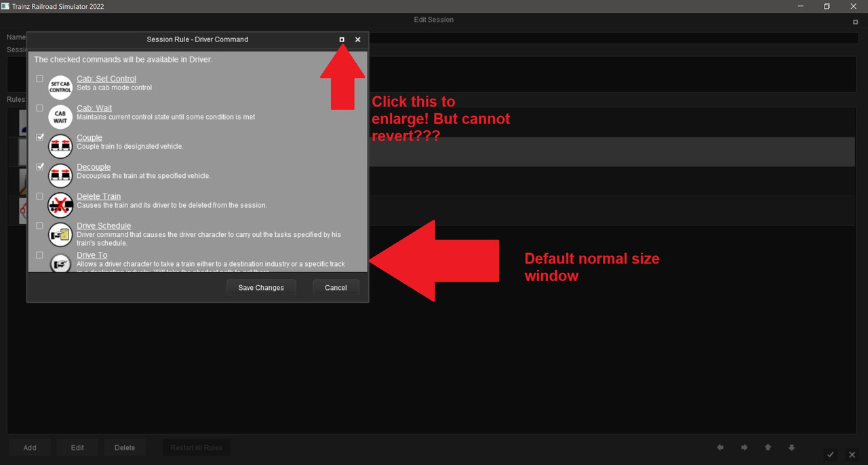The height and width of the screenshot is (465, 868).
Task: Click 'Decouples the train at the specified vehicle.'
Action: (x=144, y=176)
